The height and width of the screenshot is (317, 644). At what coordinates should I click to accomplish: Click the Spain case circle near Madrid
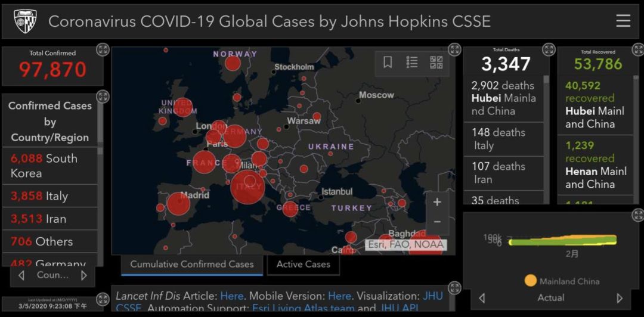(179, 203)
